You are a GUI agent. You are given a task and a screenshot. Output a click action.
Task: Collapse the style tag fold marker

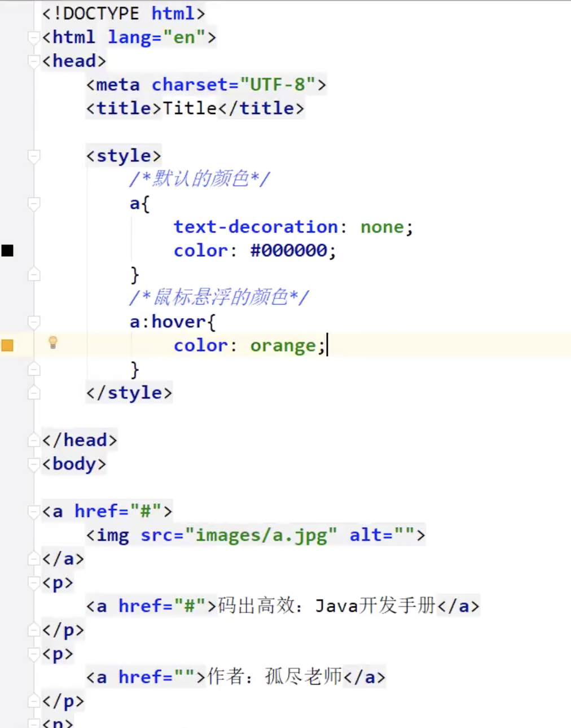coord(34,156)
